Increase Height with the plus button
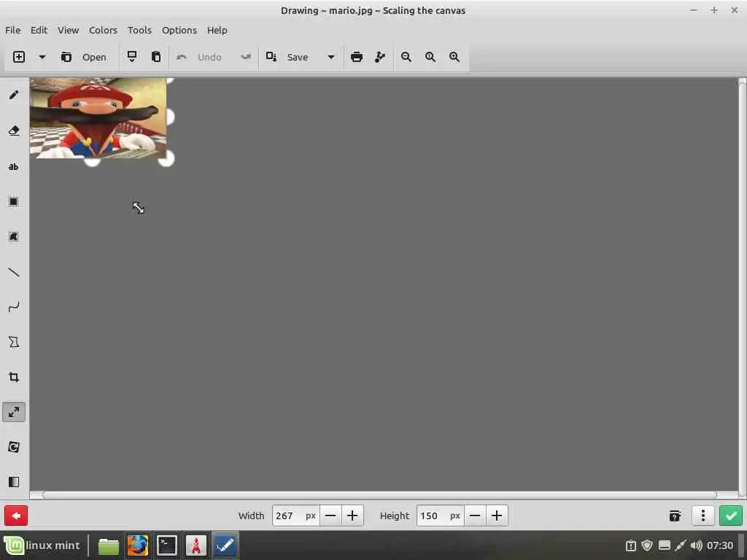 coord(497,516)
